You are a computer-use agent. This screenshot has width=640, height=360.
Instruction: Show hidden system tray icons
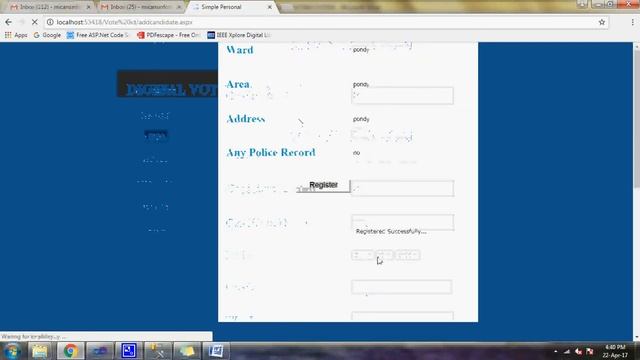coord(556,351)
